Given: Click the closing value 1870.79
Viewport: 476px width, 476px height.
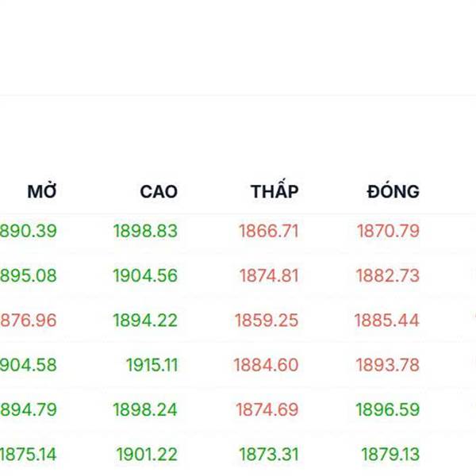Looking at the screenshot, I should tap(388, 232).
